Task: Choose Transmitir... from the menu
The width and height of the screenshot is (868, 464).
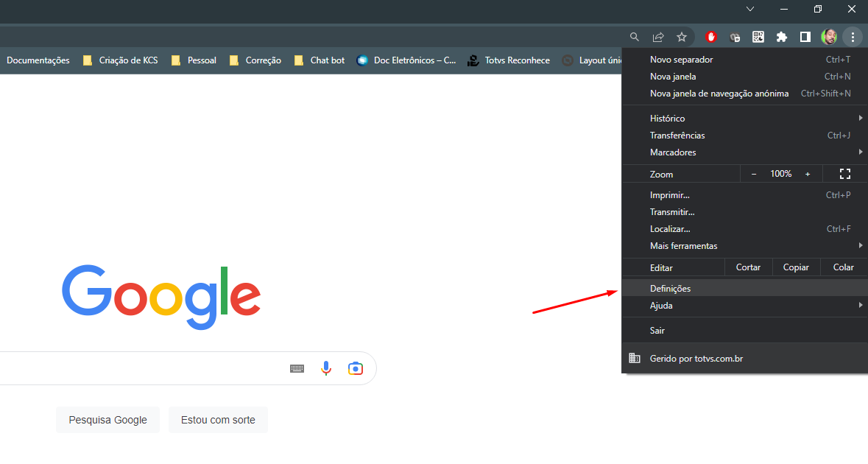Action: pos(744,212)
